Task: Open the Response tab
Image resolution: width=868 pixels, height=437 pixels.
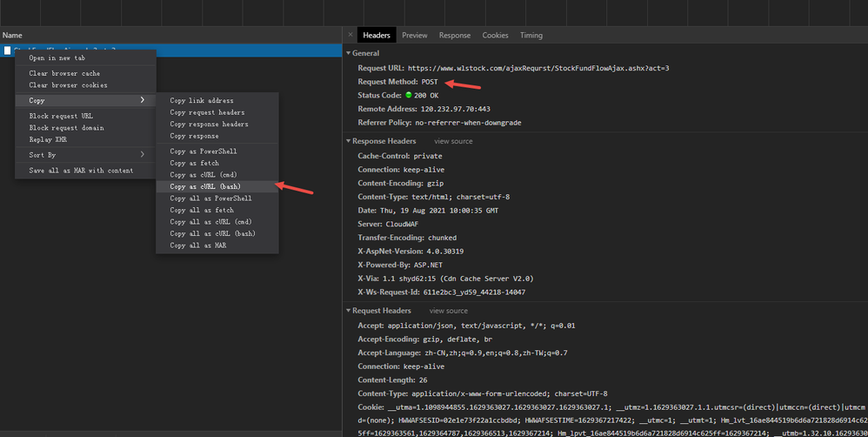Action: tap(454, 36)
